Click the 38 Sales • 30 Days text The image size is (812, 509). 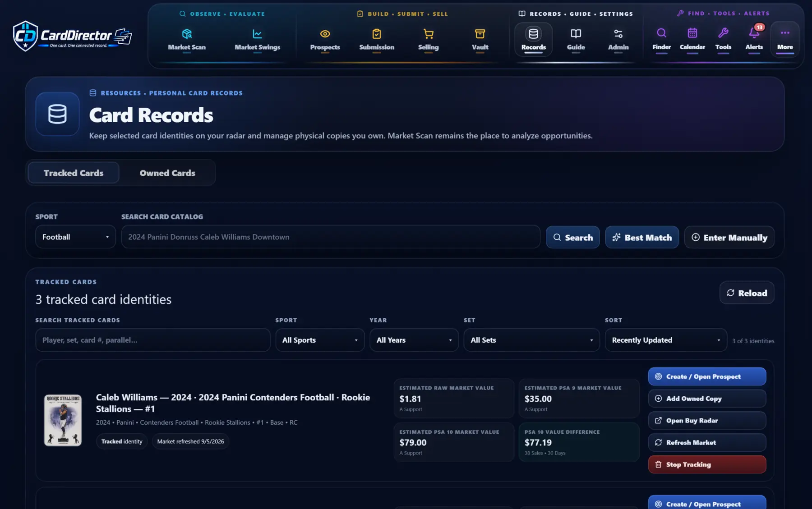544,453
